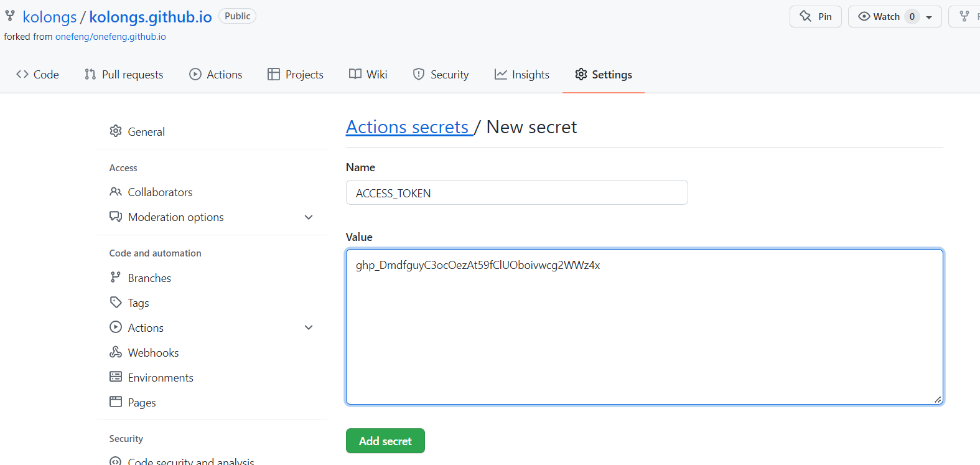Click the Branches icon in sidebar
This screenshot has height=465, width=980.
pos(115,277)
